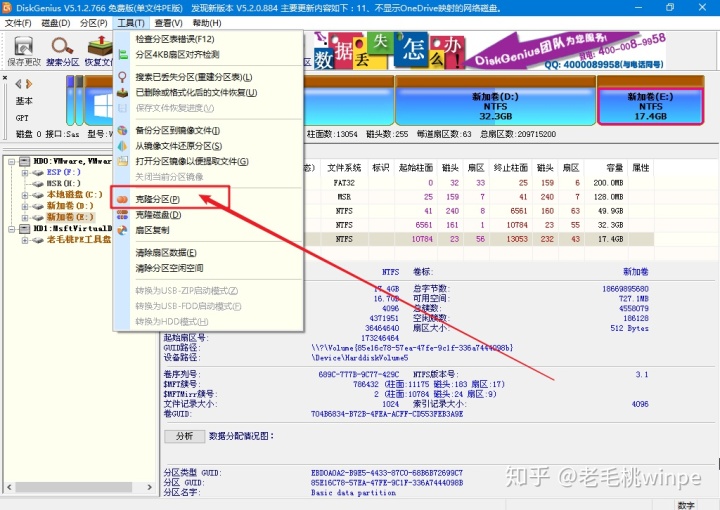Click the next disk arrow icon
The image size is (720, 510).
29,84
